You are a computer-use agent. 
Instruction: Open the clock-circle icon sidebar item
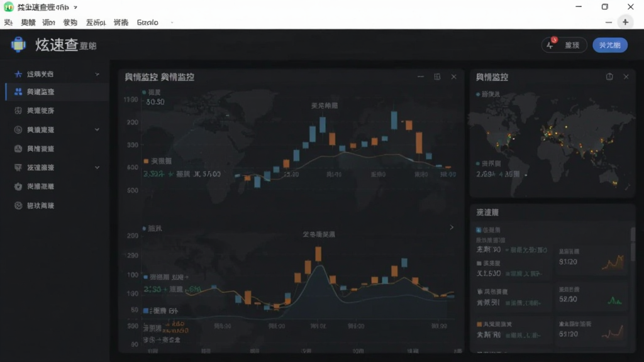(x=56, y=129)
